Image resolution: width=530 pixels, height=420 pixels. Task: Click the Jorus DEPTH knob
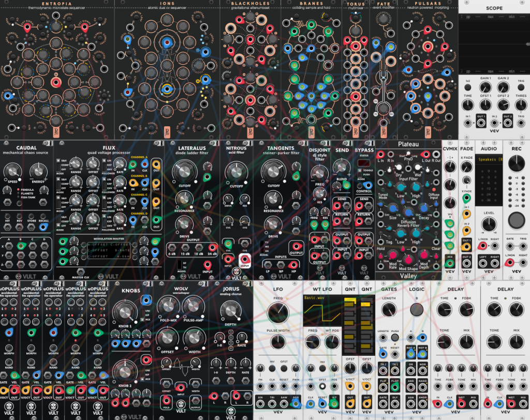[x=230, y=310]
